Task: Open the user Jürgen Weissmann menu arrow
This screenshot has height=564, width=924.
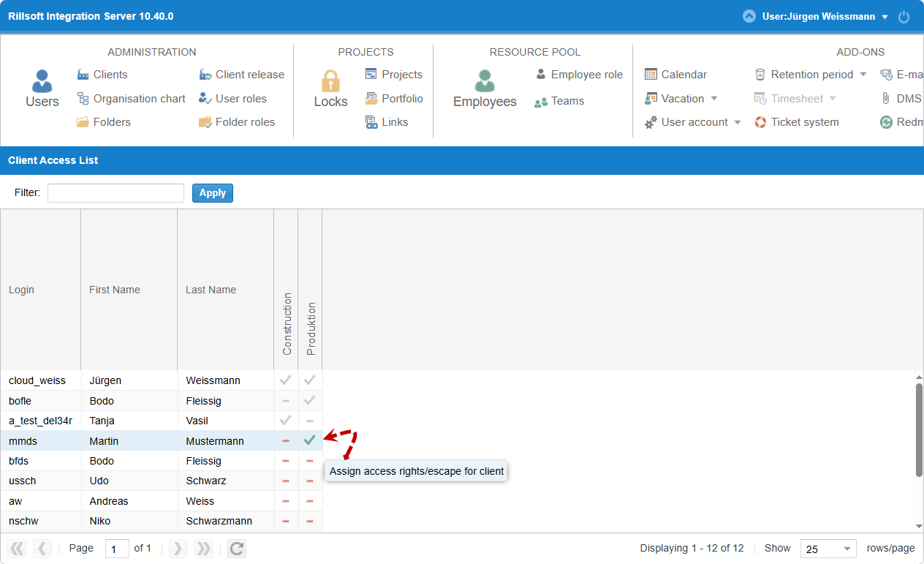Action: tap(885, 17)
